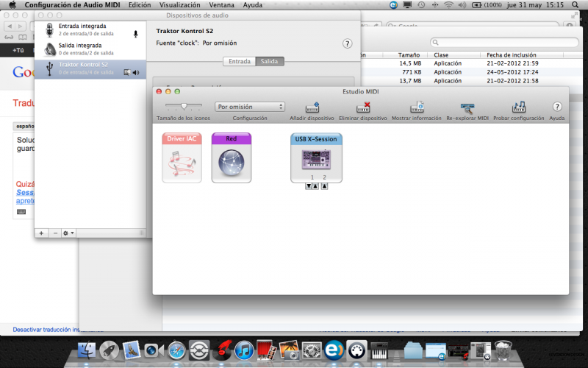Image resolution: width=588 pixels, height=368 pixels.
Task: Open the Trash in the Dock
Action: pos(503,350)
